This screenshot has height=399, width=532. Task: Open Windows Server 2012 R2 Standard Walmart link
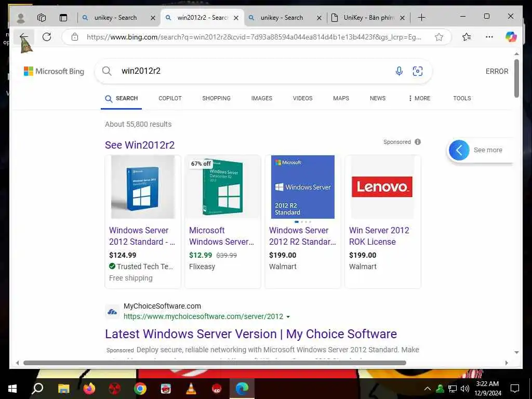[x=302, y=236]
